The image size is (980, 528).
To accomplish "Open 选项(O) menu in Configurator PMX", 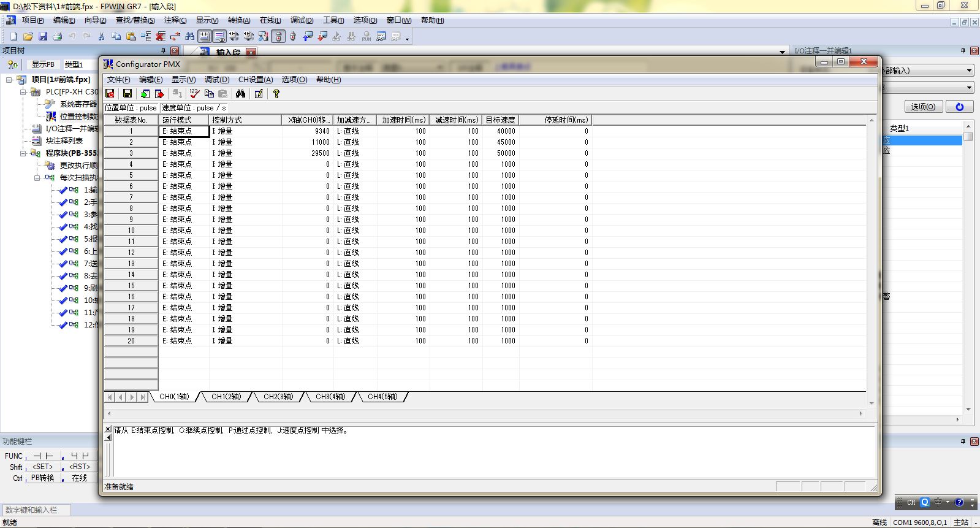I will click(294, 80).
